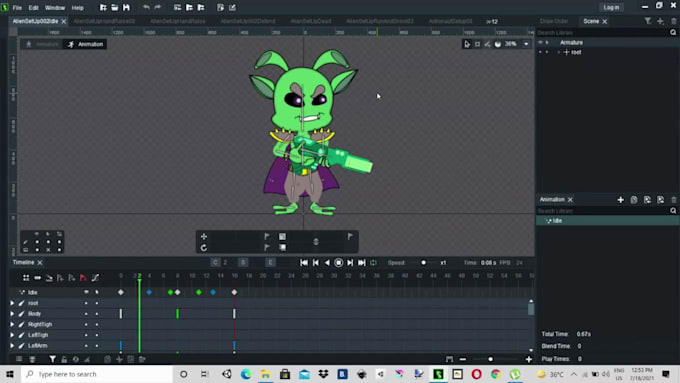The image size is (680, 383).
Task: Select keyframe at frame 16 on Idle row
Action: [x=234, y=292]
